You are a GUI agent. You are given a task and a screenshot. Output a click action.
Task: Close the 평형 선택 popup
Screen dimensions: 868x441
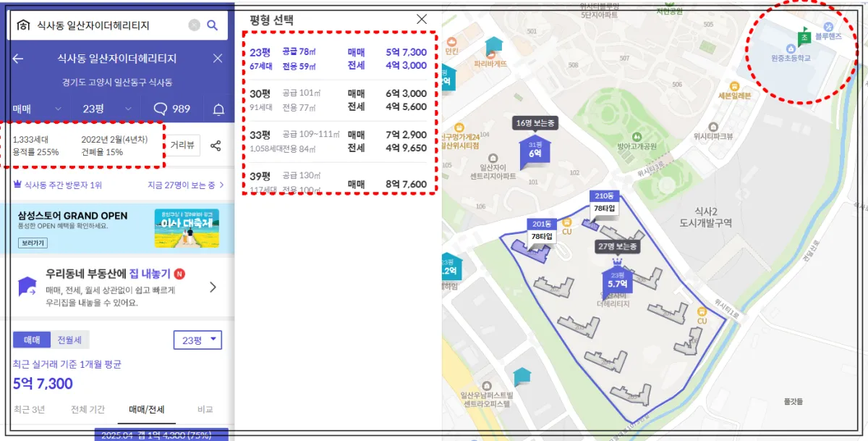click(422, 20)
